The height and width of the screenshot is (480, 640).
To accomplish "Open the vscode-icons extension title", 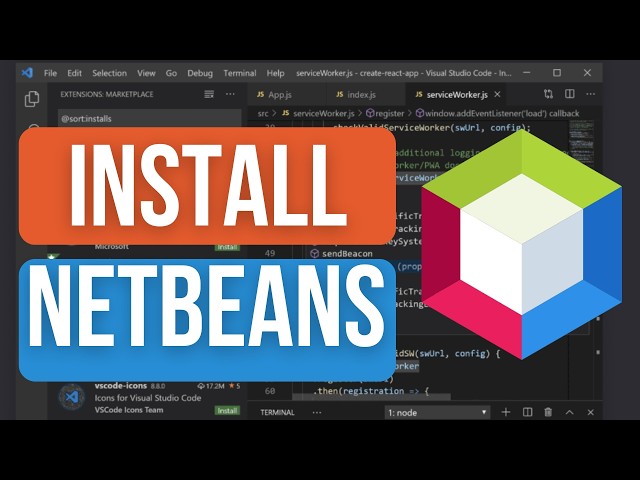I will [x=120, y=386].
